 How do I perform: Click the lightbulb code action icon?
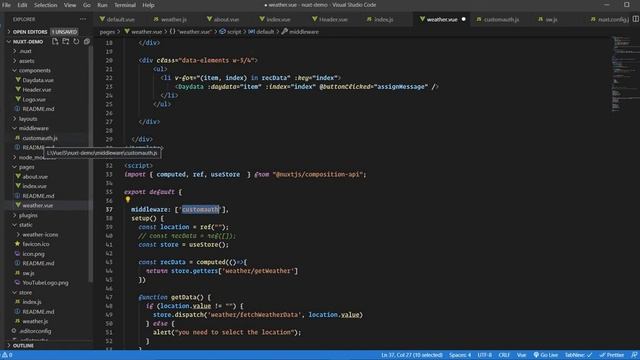click(x=128, y=200)
